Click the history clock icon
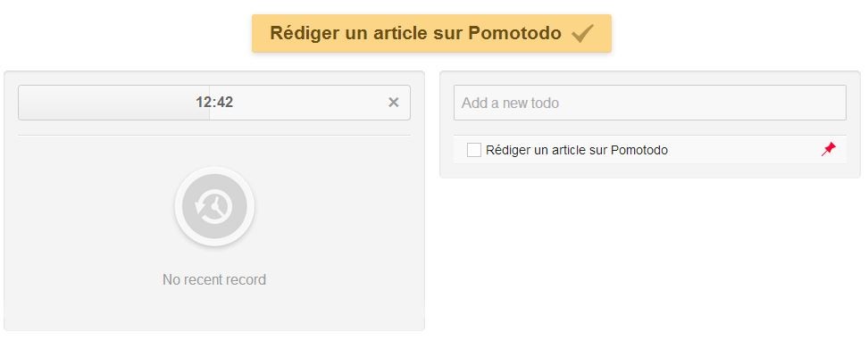The width and height of the screenshot is (868, 340). pyautogui.click(x=214, y=206)
